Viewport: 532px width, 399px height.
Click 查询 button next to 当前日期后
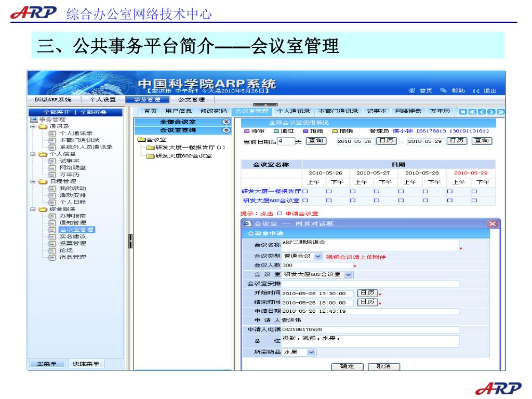[x=316, y=141]
